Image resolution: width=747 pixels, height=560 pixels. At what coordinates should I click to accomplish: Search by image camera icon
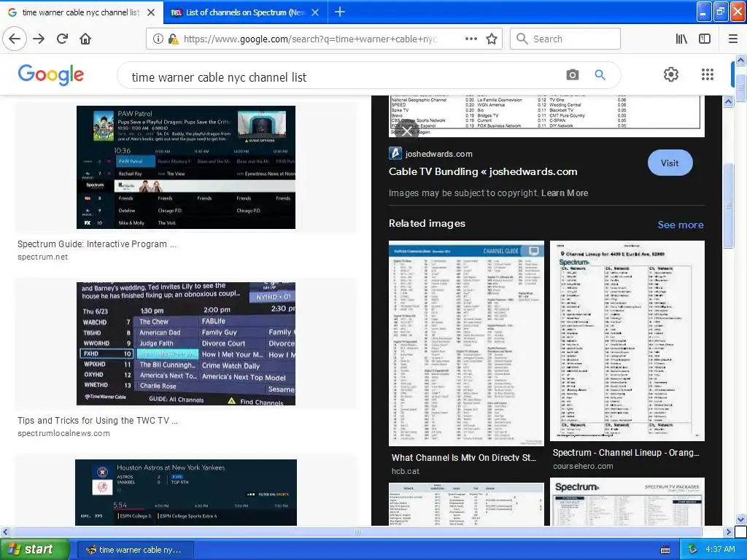(x=573, y=75)
